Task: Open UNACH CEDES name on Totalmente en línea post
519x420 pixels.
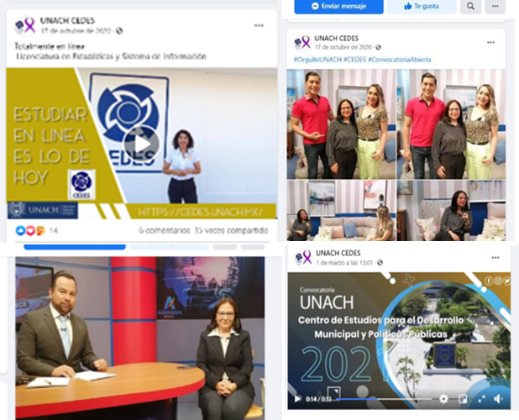Action: pyautogui.click(x=67, y=20)
